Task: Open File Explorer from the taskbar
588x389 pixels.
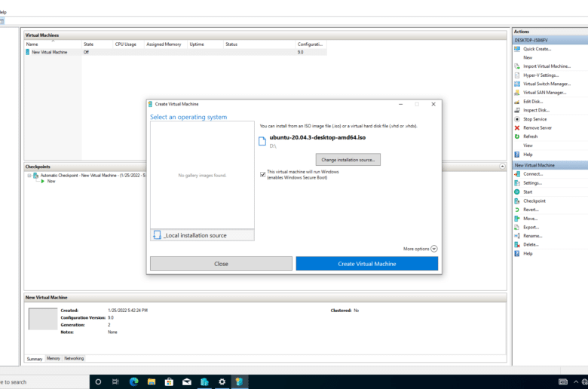Action: [x=152, y=382]
